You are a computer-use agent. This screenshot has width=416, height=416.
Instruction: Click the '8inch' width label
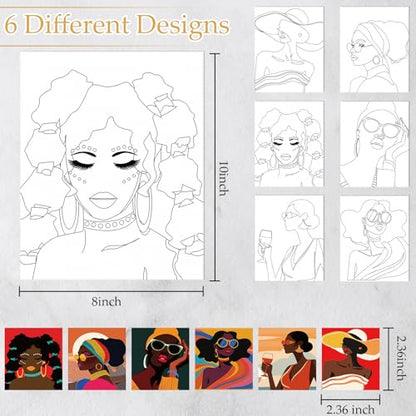click(x=106, y=302)
